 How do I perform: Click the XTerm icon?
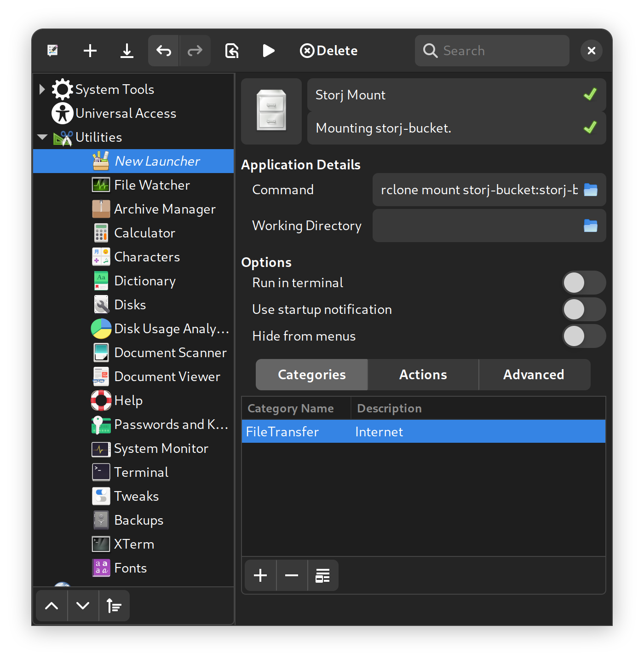coord(101,544)
